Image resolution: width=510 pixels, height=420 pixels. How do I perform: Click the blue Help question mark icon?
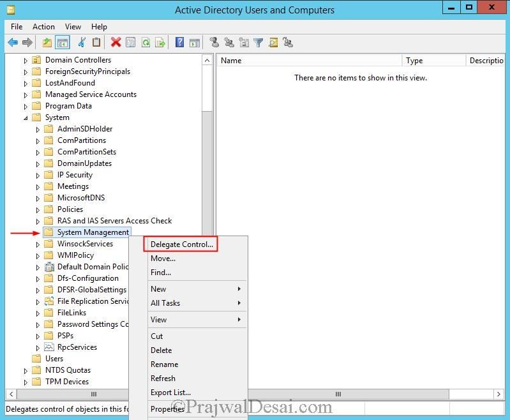179,42
